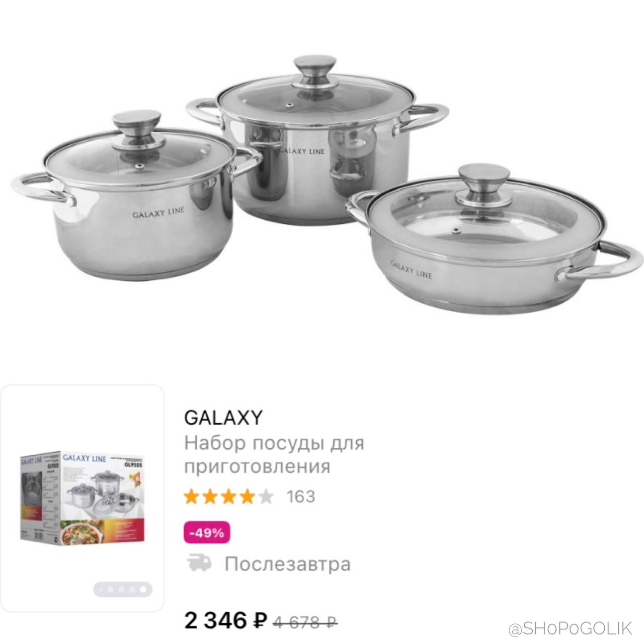Image resolution: width=644 pixels, height=644 pixels.
Task: Click the current price 2 346 ₽
Action: pyautogui.click(x=225, y=620)
